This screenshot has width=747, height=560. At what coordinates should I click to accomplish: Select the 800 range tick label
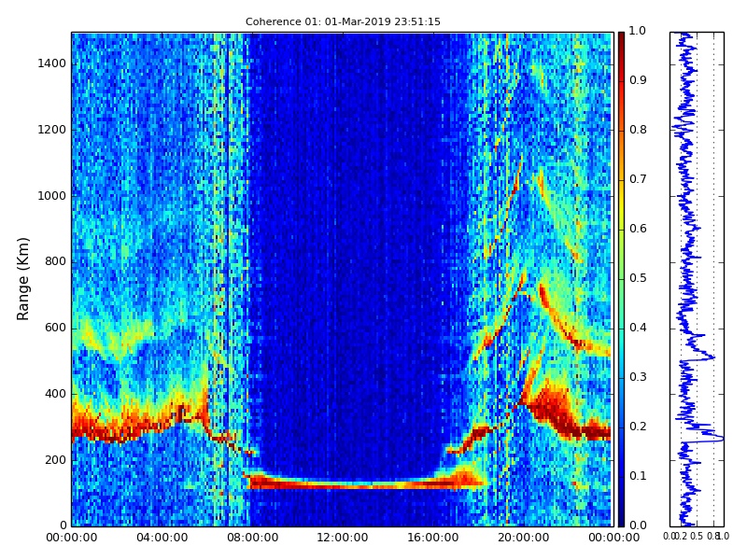pos(56,261)
